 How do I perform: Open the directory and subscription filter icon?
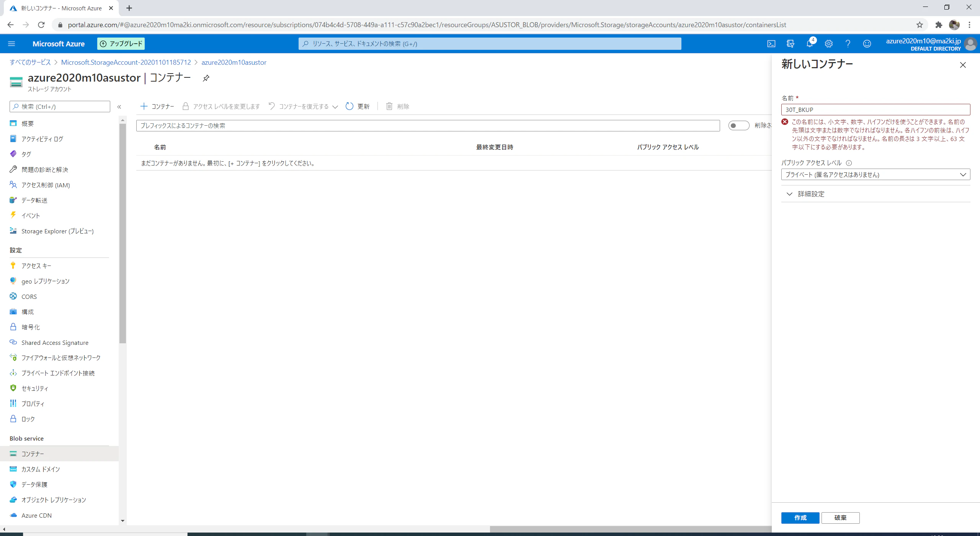[x=791, y=44]
